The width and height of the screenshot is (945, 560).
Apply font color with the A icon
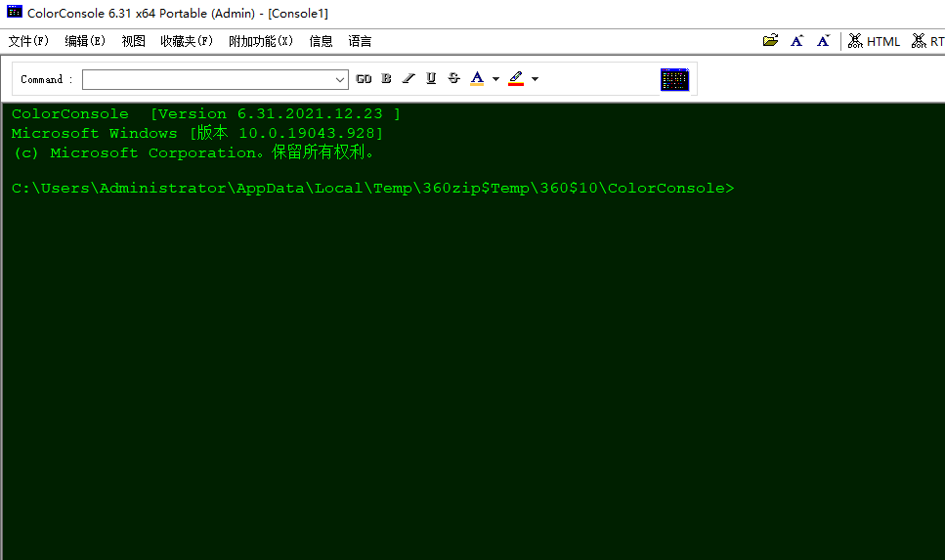(x=477, y=79)
